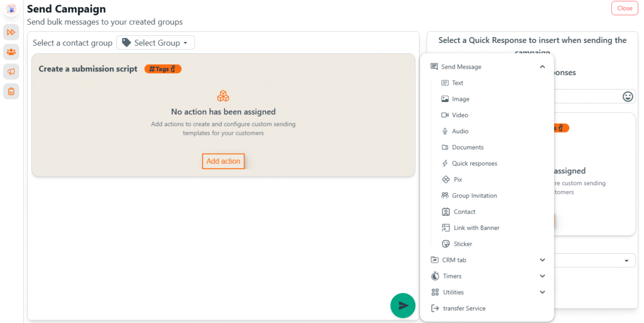The height and width of the screenshot is (323, 644).
Task: Click the CRM tab folder icon
Action: (x=435, y=260)
